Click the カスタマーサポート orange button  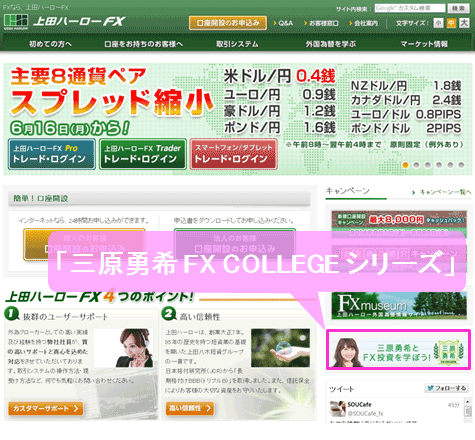(45, 408)
